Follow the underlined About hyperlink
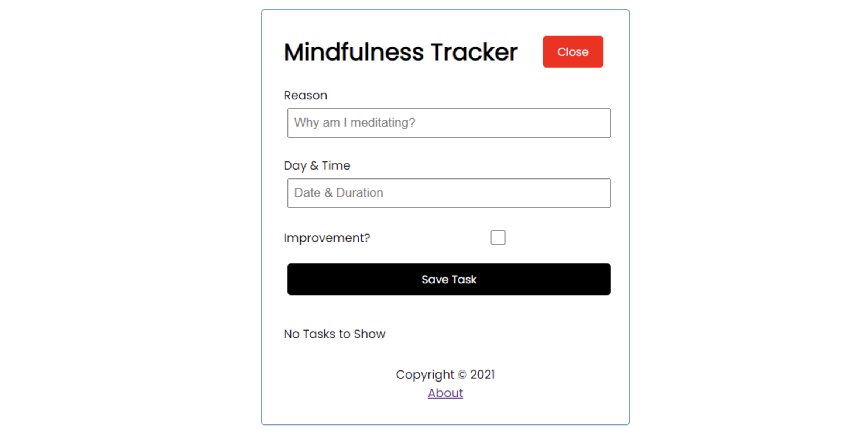Viewport: 868px width, 444px height. pos(445,393)
